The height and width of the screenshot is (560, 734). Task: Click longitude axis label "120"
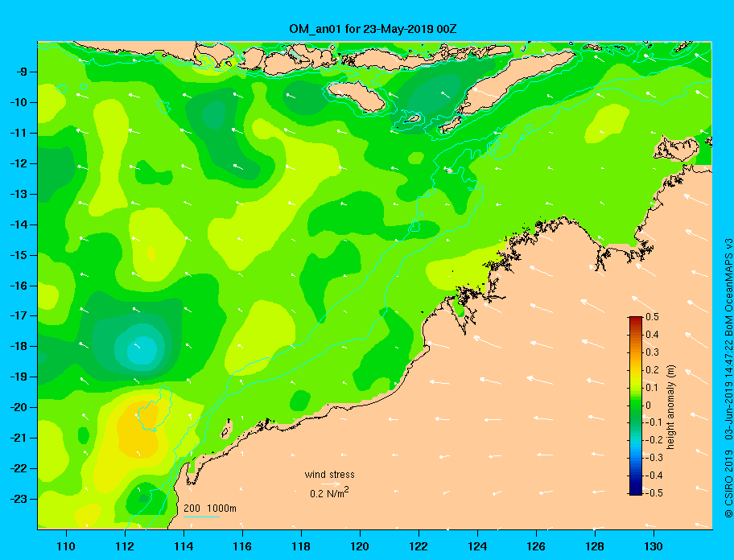[360, 546]
